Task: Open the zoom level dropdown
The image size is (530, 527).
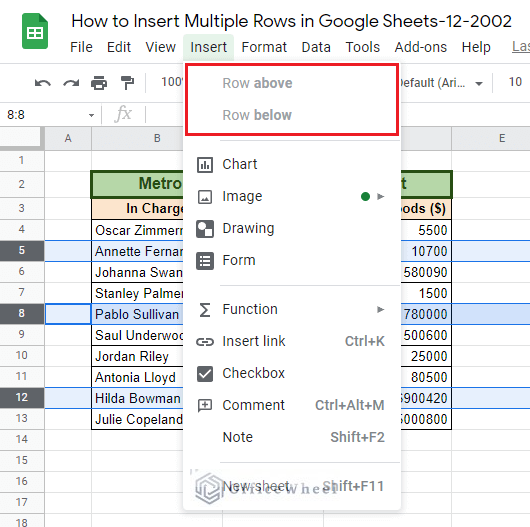Action: [172, 82]
